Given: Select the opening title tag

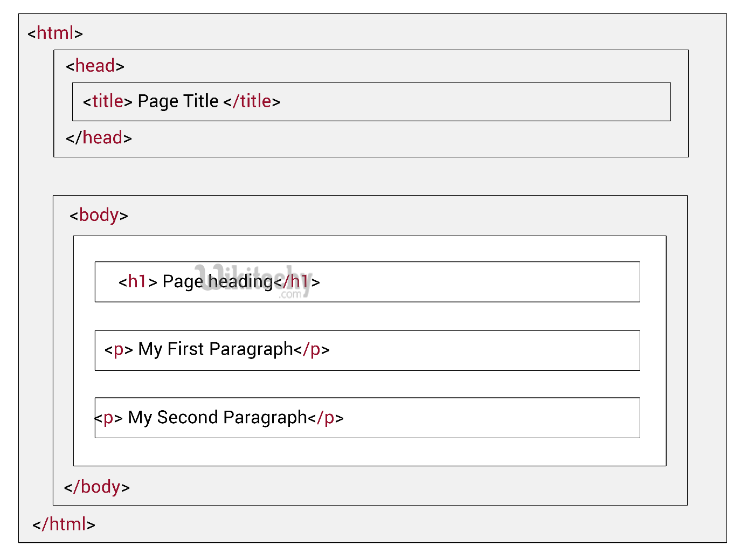Looking at the screenshot, I should [x=107, y=101].
